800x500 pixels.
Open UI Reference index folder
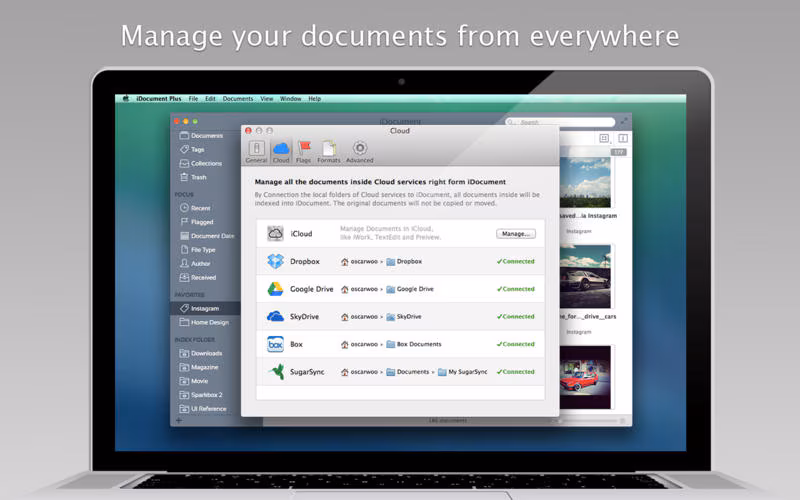203,409
